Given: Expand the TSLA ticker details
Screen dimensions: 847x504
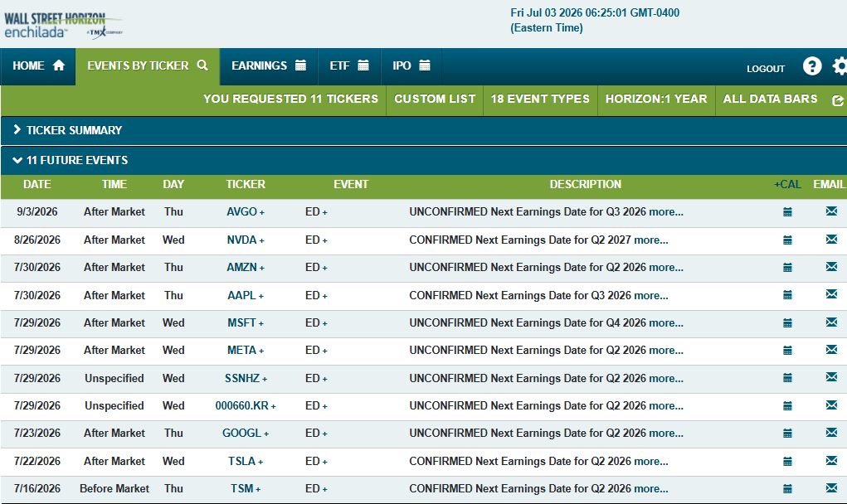Looking at the screenshot, I should (x=260, y=462).
